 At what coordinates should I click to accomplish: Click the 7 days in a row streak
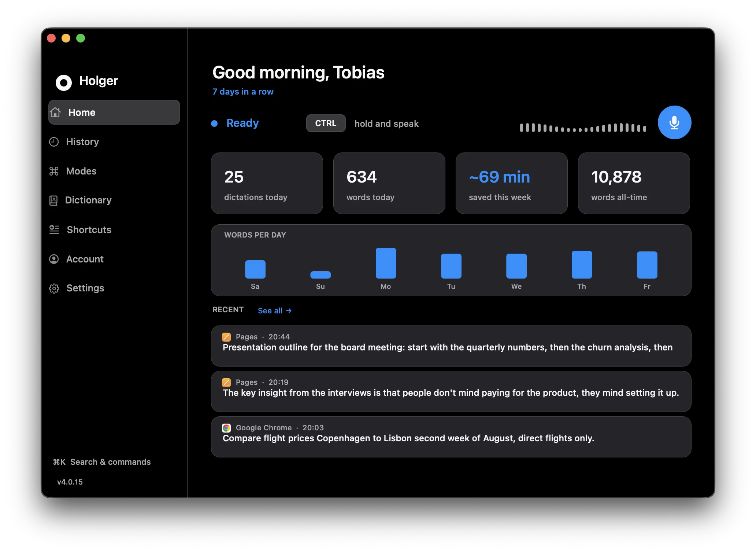243,92
